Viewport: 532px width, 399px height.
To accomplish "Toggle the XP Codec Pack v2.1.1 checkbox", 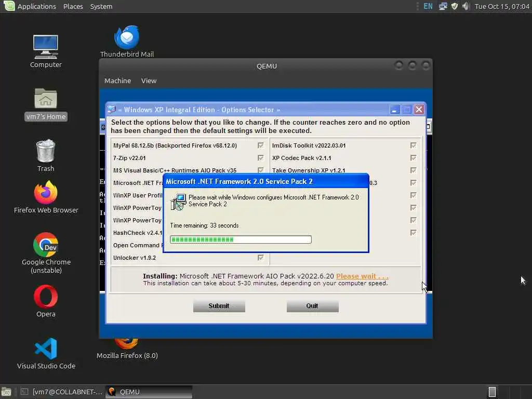I will (413, 158).
